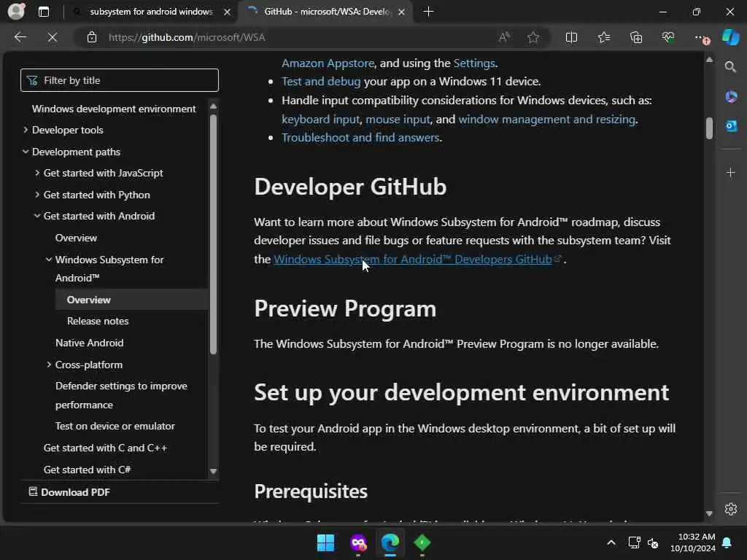Open the Amazon Appstore link
Image resolution: width=747 pixels, height=560 pixels.
click(x=328, y=63)
